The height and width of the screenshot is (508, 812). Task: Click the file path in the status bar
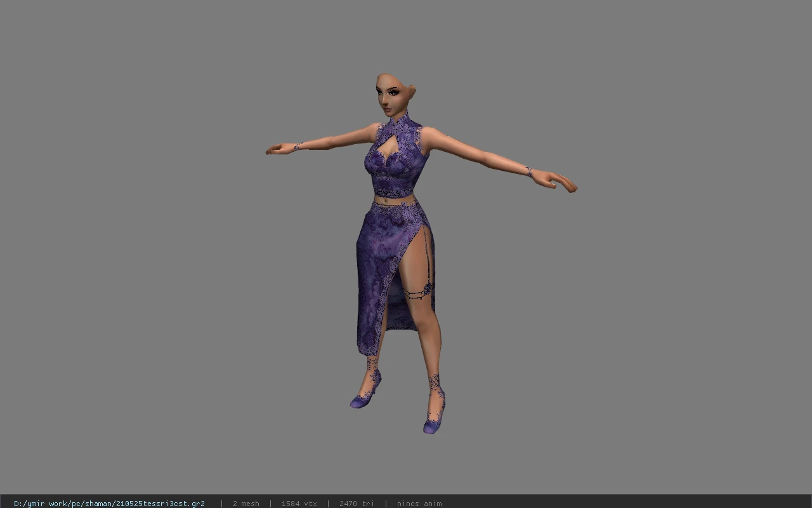(x=109, y=503)
